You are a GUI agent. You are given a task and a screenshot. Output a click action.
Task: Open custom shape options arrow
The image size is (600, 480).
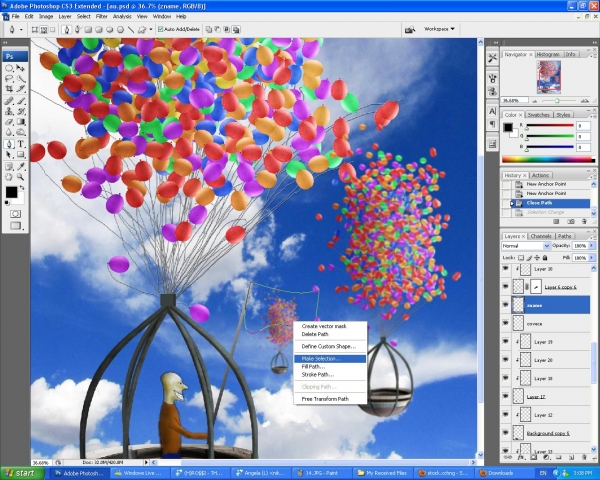point(151,29)
